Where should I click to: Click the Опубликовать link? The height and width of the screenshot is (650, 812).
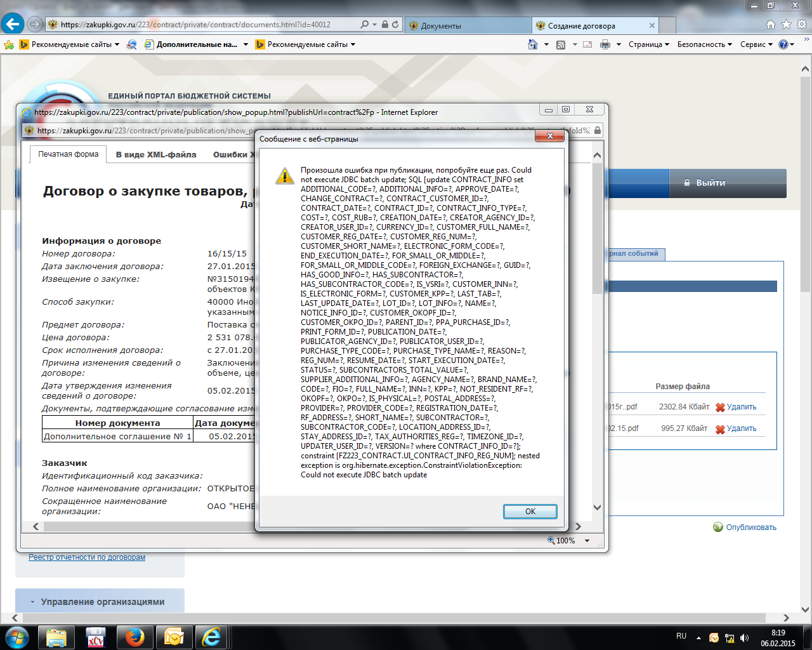click(x=750, y=527)
